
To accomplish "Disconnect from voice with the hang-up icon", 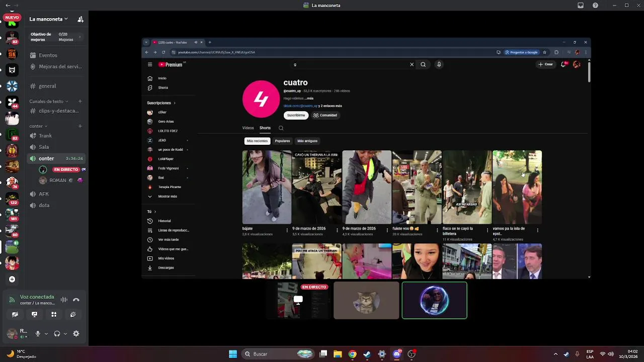I will [x=76, y=300].
